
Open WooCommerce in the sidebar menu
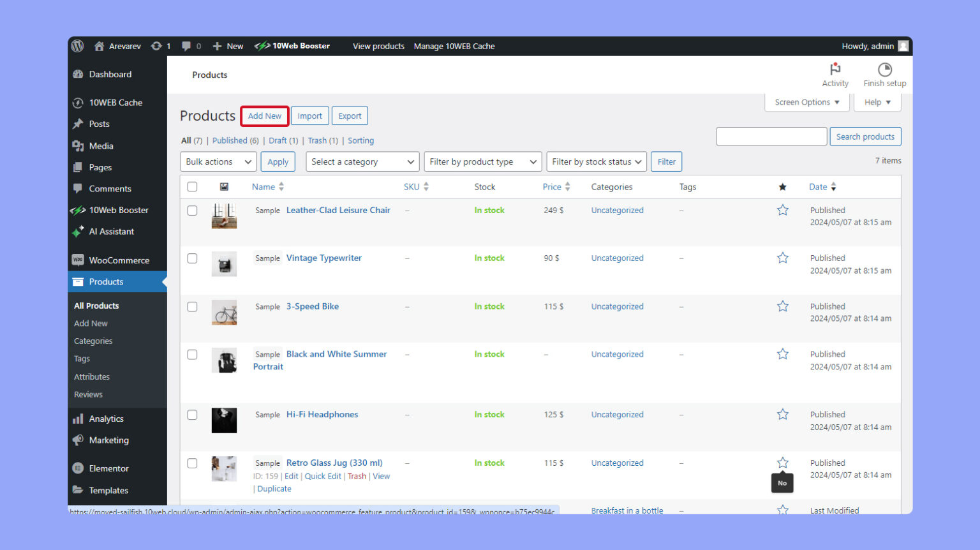pos(119,260)
